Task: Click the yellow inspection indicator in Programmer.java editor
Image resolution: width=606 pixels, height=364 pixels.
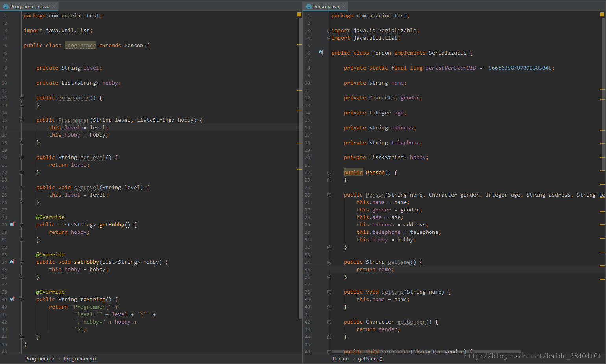Action: (x=299, y=14)
